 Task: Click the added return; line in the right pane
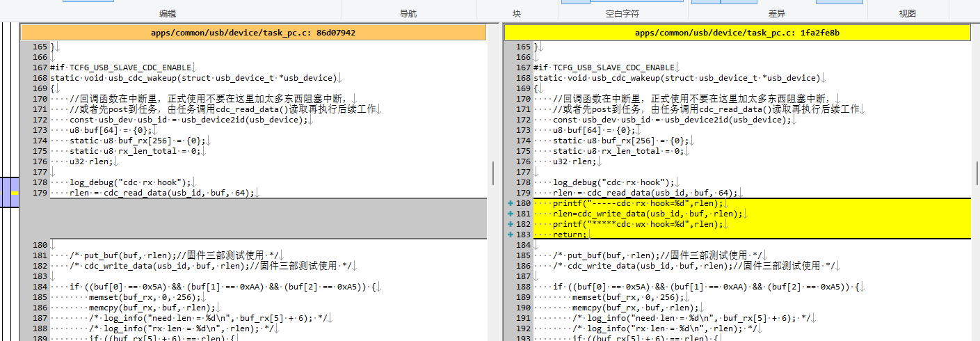[570, 235]
